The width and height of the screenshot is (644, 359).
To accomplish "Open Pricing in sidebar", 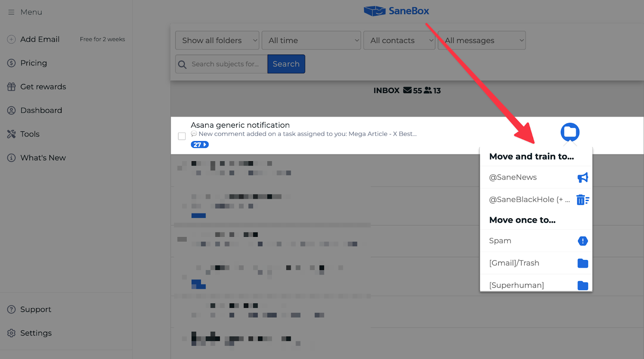I will point(34,63).
